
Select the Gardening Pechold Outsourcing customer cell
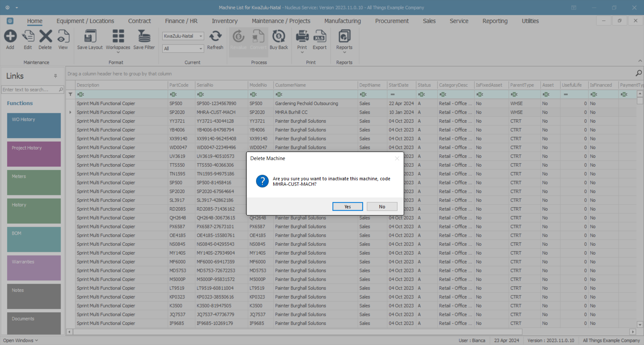315,103
